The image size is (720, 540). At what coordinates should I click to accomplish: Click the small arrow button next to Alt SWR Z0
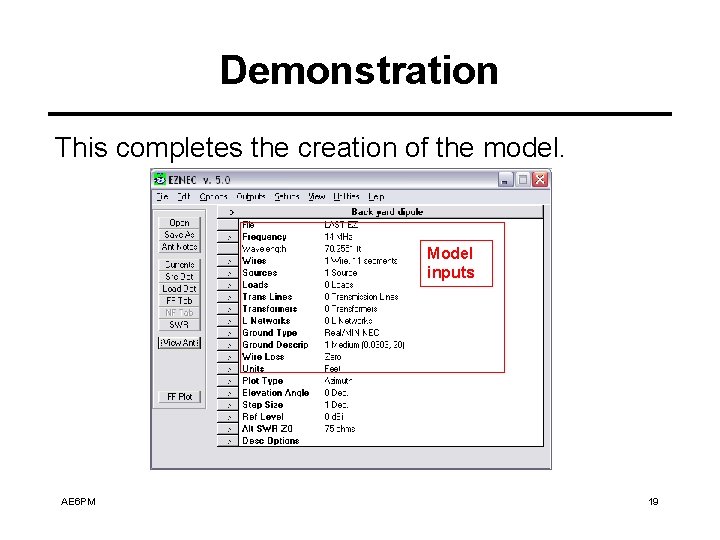[228, 428]
